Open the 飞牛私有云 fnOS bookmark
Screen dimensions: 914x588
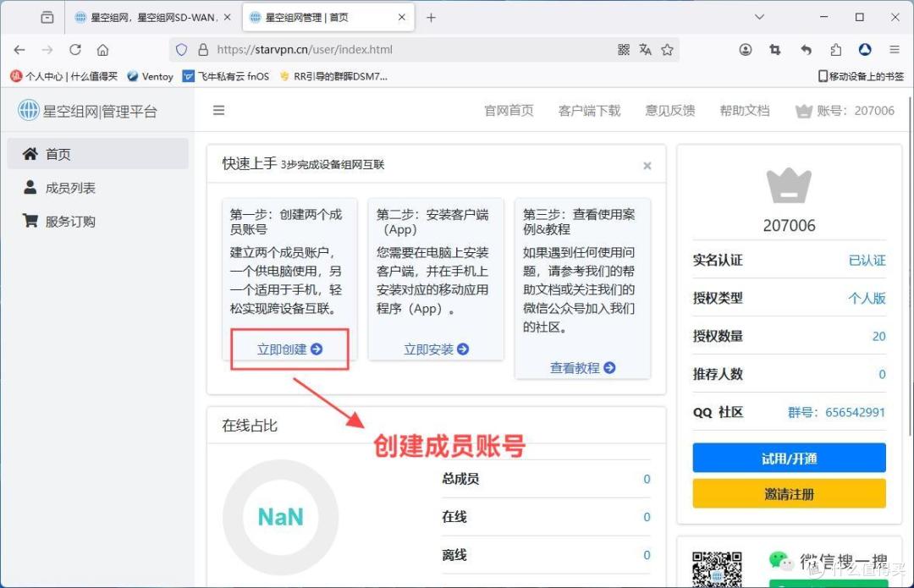[x=226, y=76]
